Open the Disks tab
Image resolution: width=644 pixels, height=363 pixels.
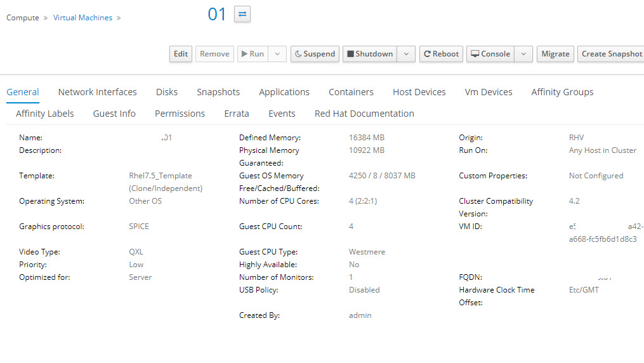click(167, 92)
